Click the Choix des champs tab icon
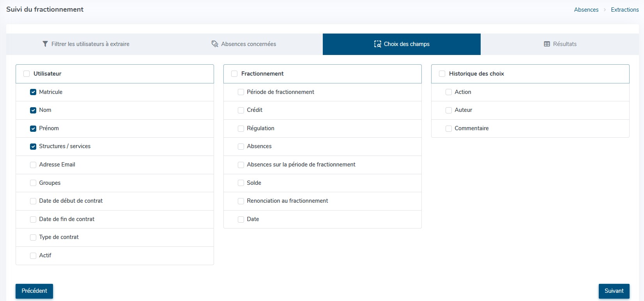Screen dimensions: 644x301 [x=377, y=44]
